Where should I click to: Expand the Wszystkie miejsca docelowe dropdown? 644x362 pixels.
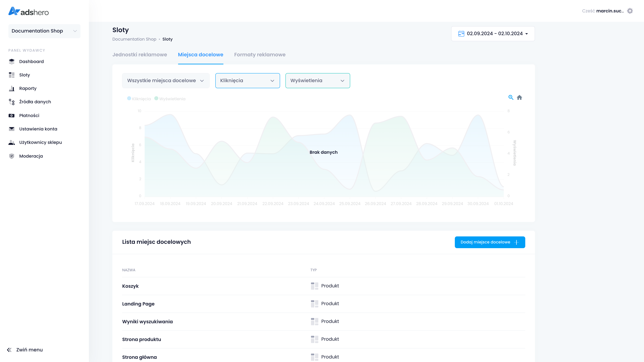[x=166, y=80]
